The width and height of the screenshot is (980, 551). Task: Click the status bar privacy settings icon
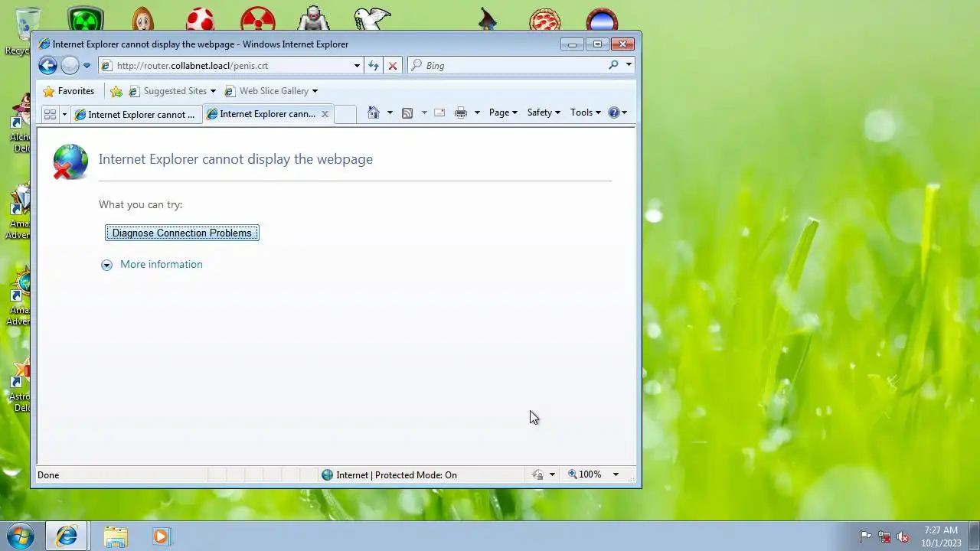click(x=538, y=474)
